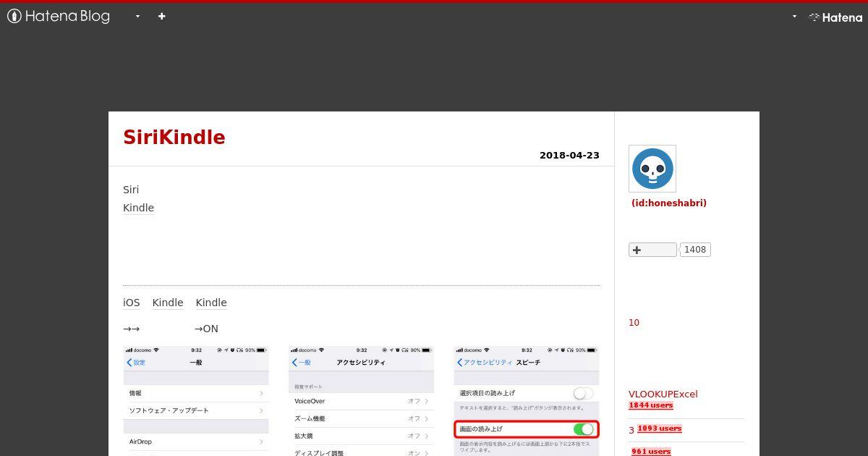
Task: Click the plus icon in header
Action: click(161, 16)
